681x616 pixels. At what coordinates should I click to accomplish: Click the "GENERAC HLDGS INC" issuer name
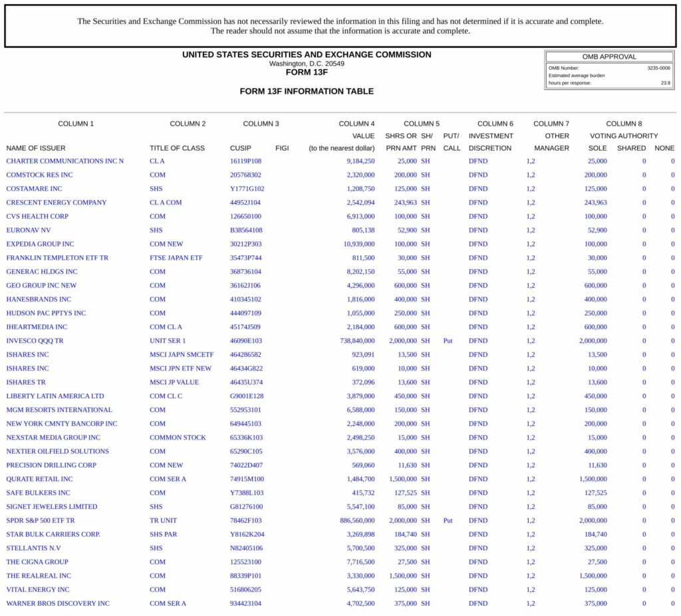42,272
